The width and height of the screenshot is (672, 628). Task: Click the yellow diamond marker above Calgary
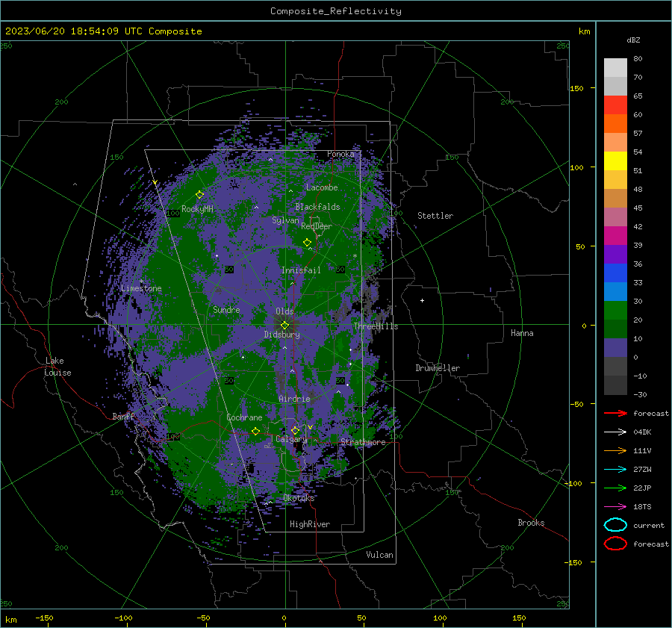[x=295, y=430]
